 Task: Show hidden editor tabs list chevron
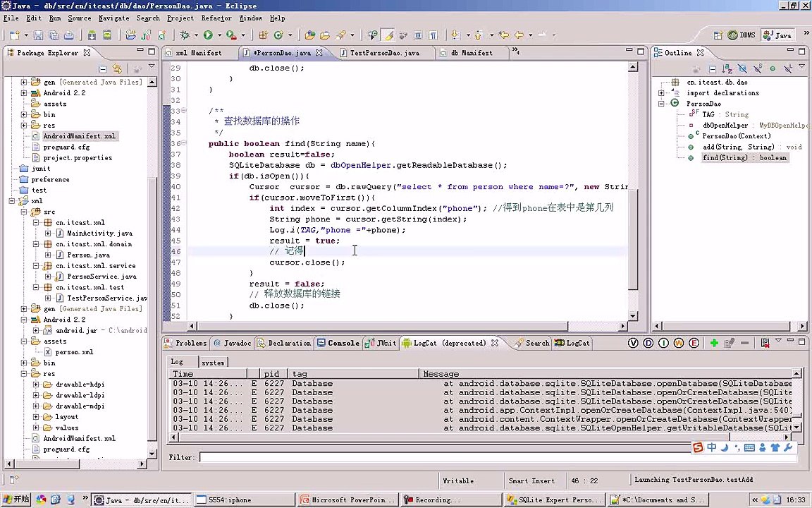(x=515, y=51)
